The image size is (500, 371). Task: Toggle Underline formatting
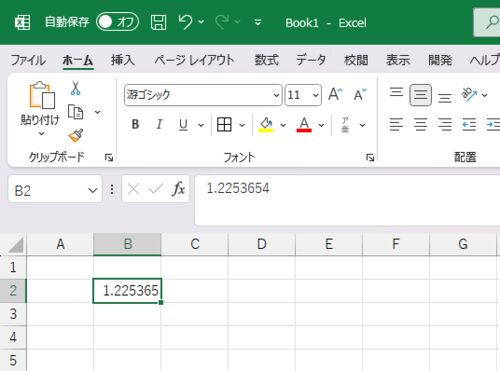183,125
